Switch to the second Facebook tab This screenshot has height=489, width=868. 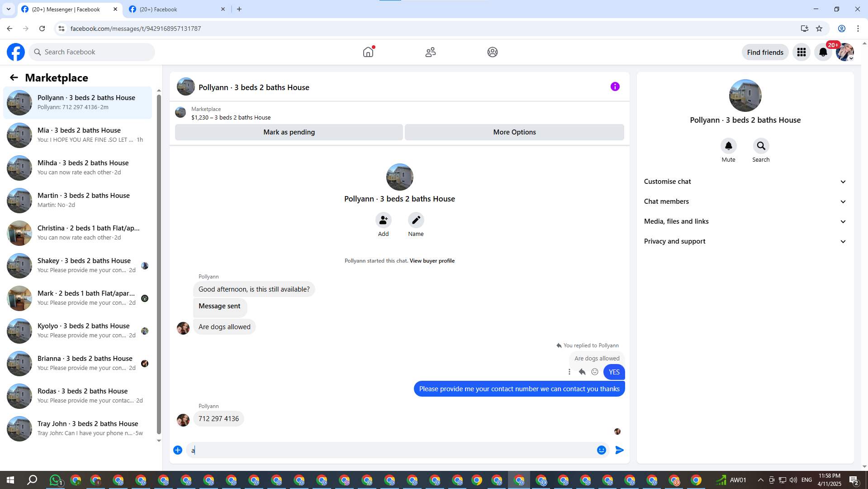177,9
